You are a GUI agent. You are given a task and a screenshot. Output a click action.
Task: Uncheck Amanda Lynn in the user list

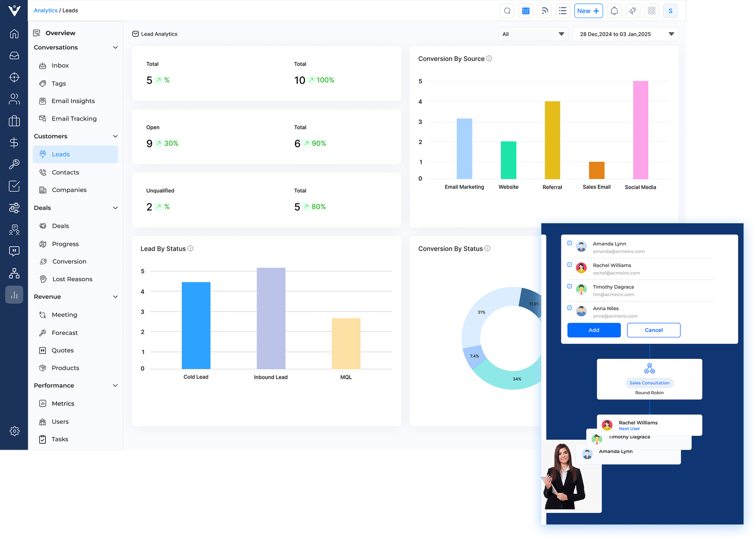569,243
